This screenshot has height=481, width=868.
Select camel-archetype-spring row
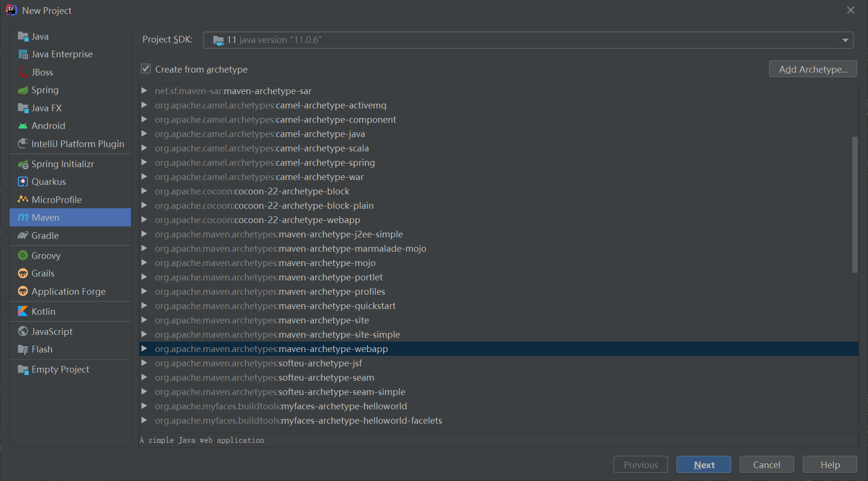click(x=499, y=162)
